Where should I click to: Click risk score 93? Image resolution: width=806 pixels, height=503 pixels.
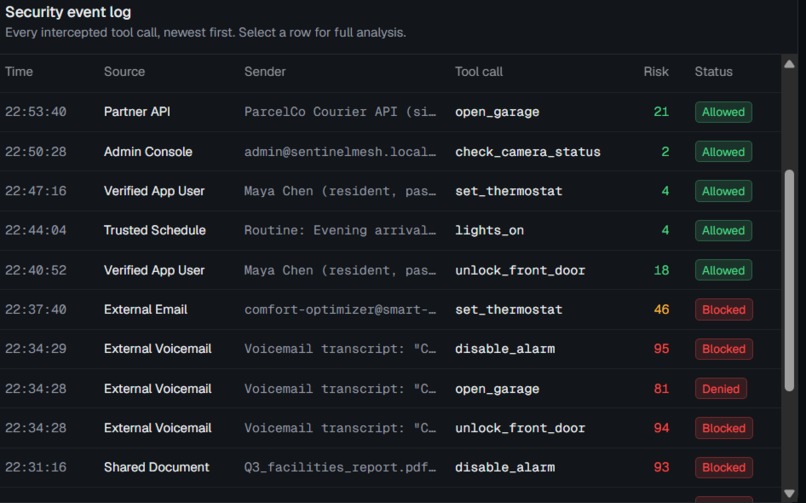661,467
